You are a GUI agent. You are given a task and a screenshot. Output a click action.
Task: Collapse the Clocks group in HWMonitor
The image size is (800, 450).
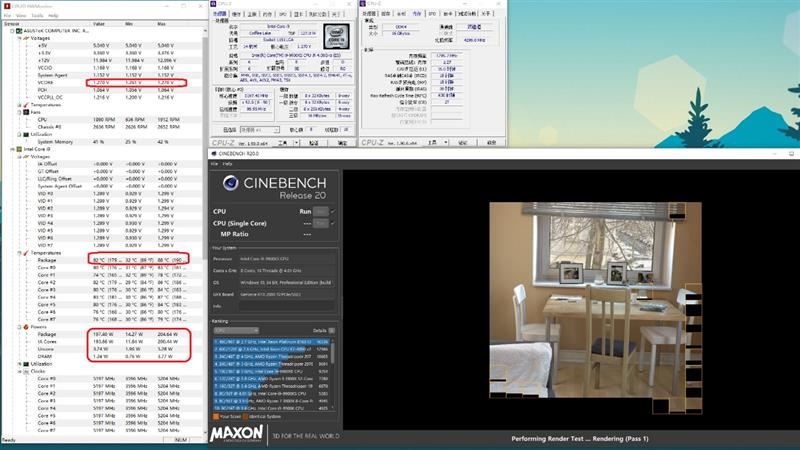coord(19,371)
